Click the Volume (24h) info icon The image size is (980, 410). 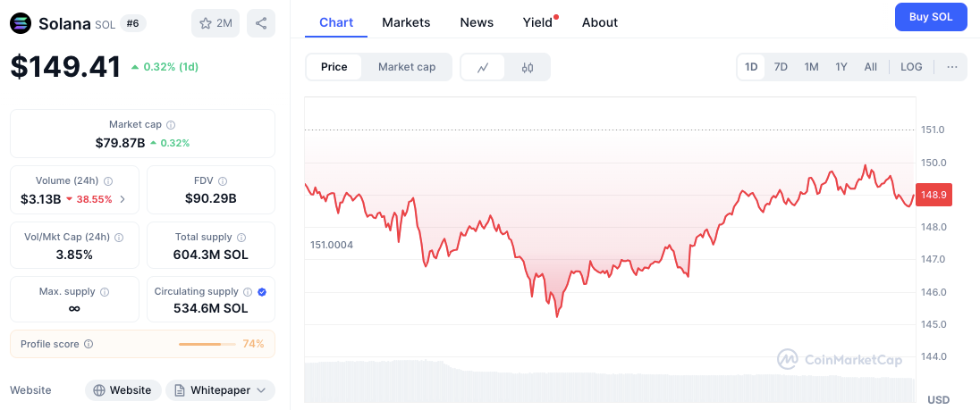click(108, 181)
